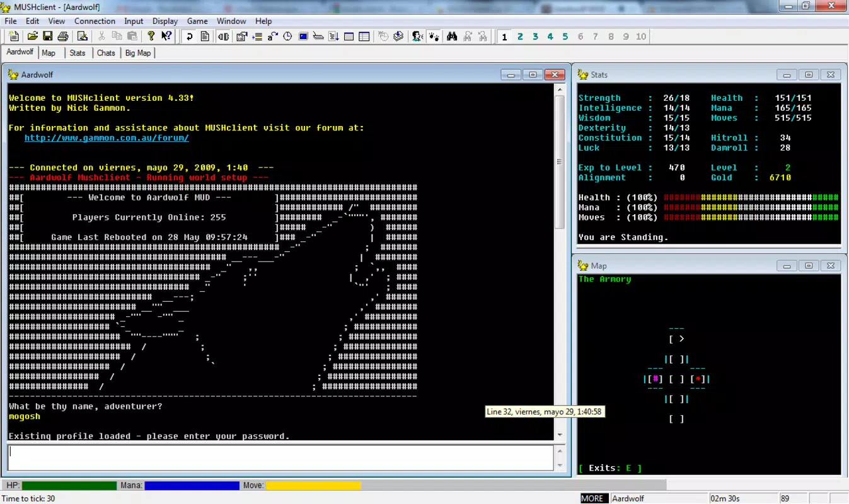Click the stacked pages download icon

(398, 37)
